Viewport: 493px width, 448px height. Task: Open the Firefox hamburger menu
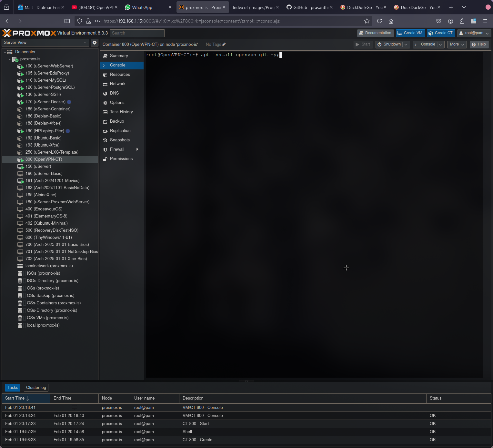pos(485,21)
